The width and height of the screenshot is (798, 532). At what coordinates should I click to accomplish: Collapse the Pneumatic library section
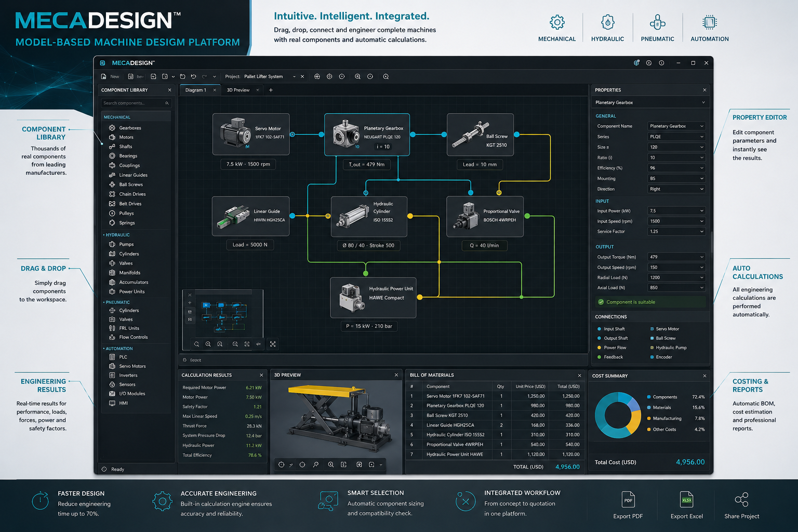click(x=116, y=302)
